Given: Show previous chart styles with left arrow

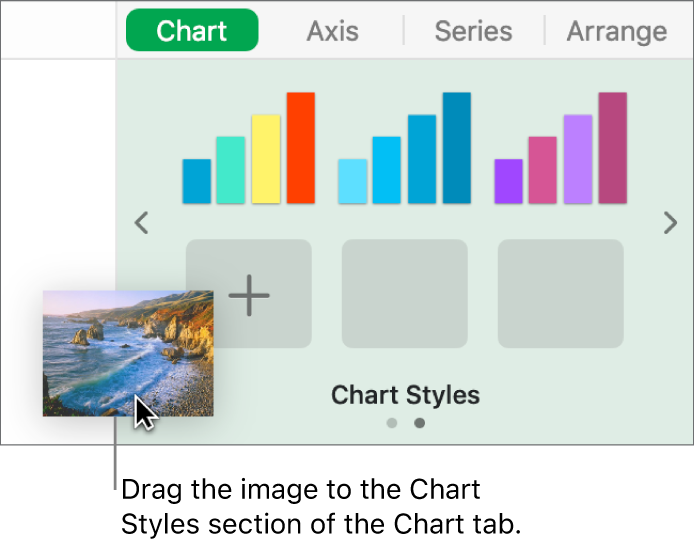Looking at the screenshot, I should tap(142, 223).
